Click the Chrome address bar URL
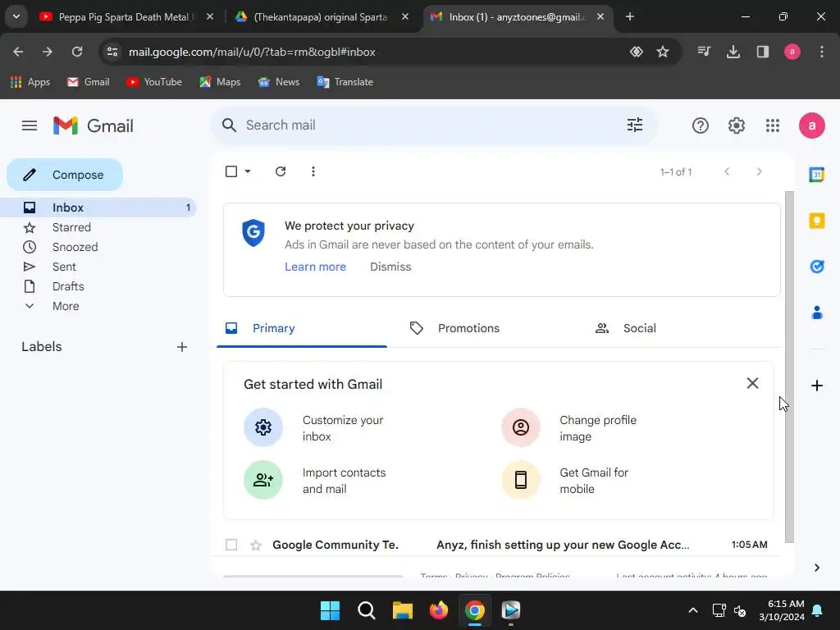This screenshot has height=630, width=840. point(252,52)
